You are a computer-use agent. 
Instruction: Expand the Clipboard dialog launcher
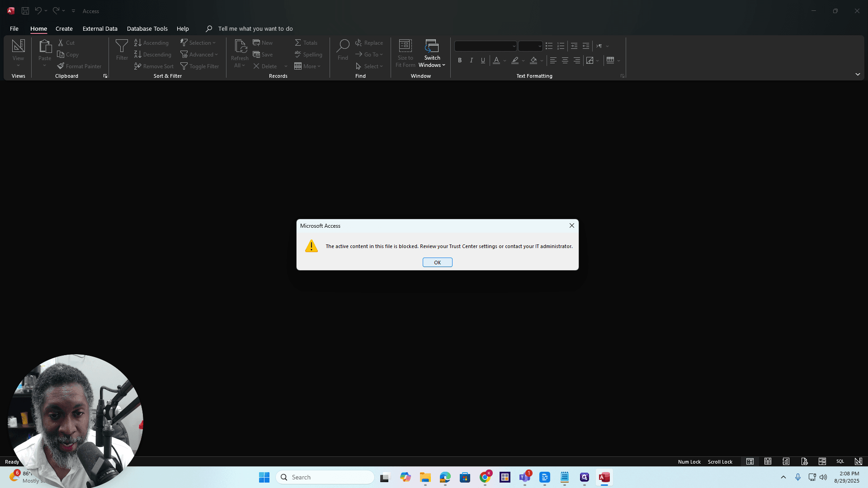105,76
